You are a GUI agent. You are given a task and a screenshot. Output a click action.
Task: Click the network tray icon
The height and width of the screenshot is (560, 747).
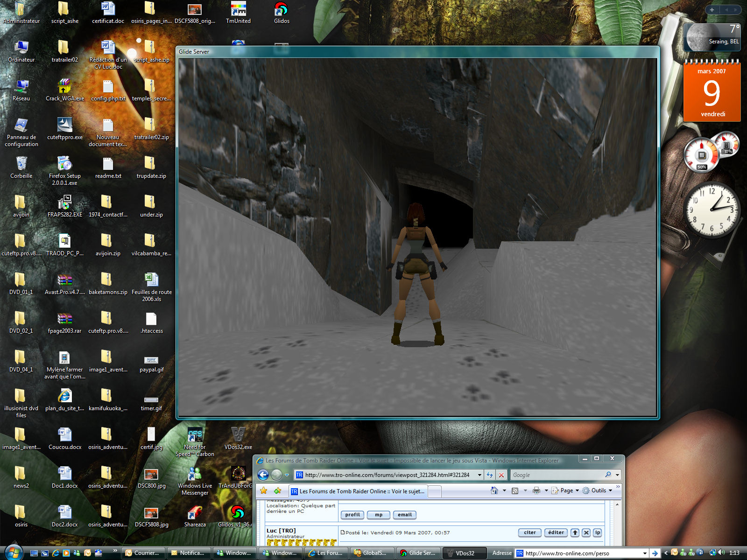coord(713,553)
